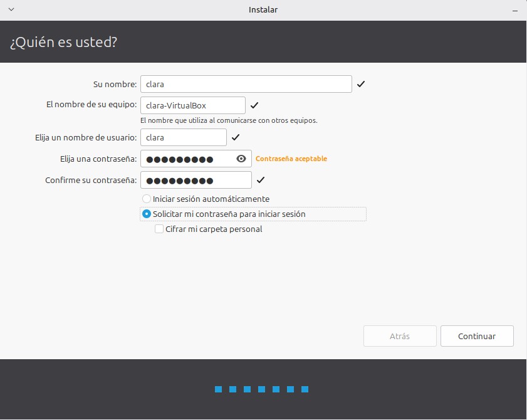Click the orange Contraseña aceptable label
The image size is (527, 420).
pyautogui.click(x=291, y=159)
